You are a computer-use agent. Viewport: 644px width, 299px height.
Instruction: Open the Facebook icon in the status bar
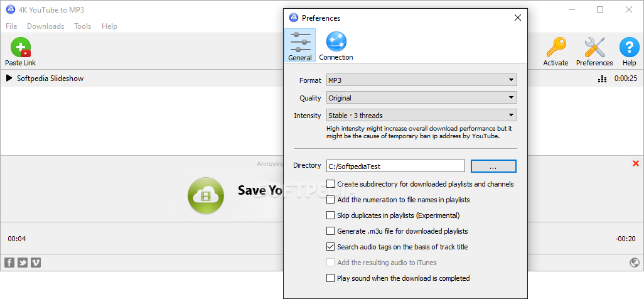click(x=9, y=263)
